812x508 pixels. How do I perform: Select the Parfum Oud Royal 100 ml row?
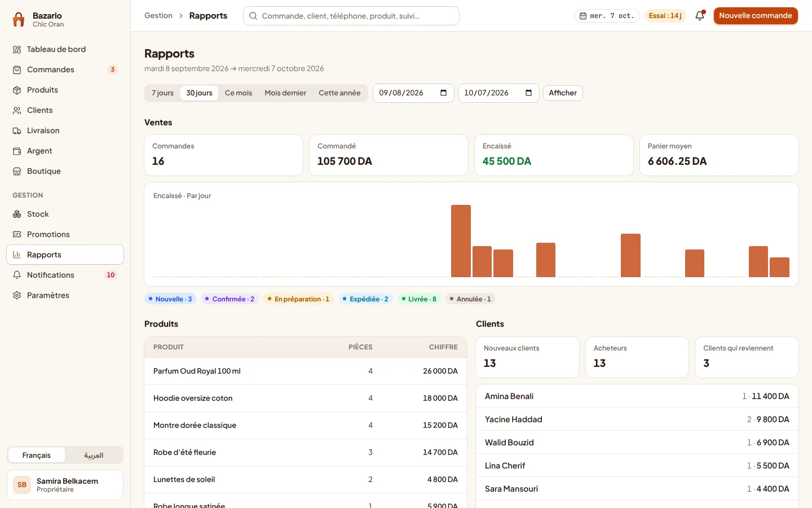click(x=306, y=371)
